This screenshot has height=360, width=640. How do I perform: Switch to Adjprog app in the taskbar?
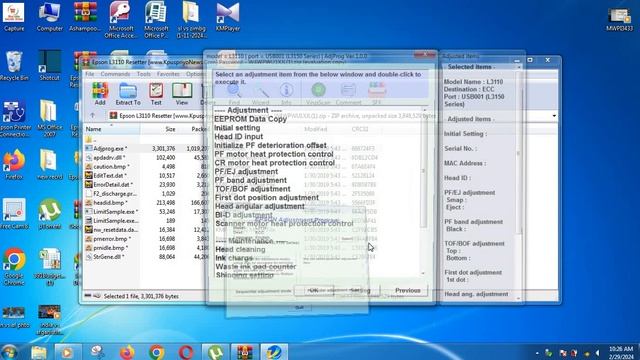click(274, 352)
